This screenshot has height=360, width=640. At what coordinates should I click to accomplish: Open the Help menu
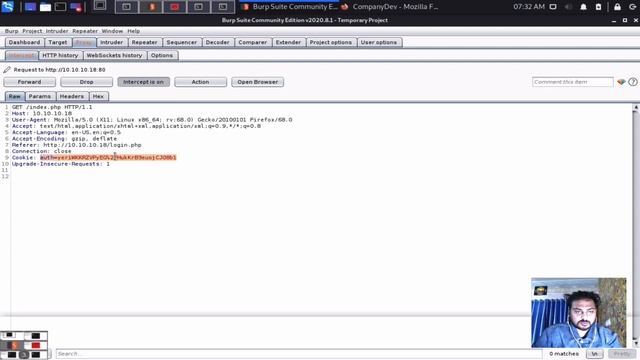pos(133,31)
